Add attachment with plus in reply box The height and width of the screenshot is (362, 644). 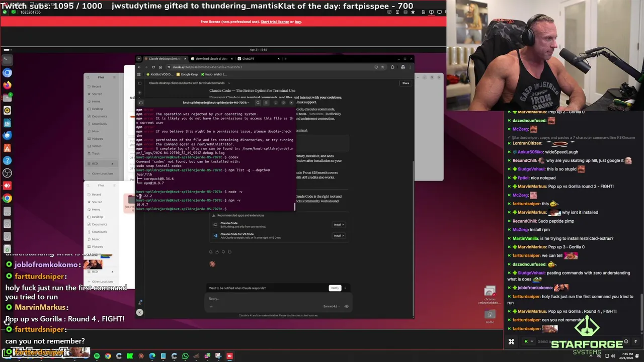click(211, 306)
